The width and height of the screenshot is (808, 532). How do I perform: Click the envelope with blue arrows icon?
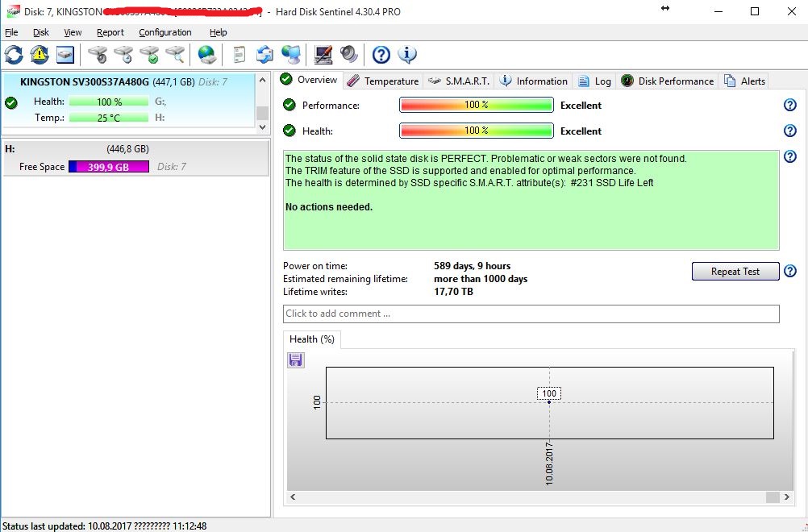(x=264, y=54)
